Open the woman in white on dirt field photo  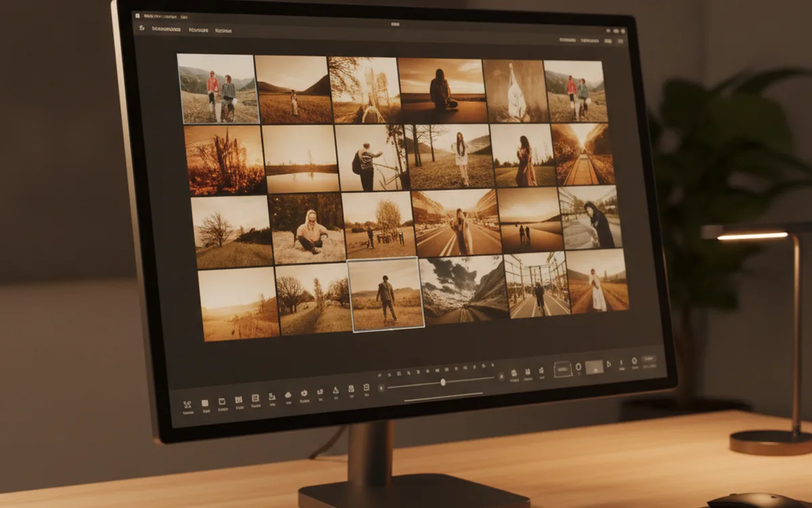pos(597,281)
